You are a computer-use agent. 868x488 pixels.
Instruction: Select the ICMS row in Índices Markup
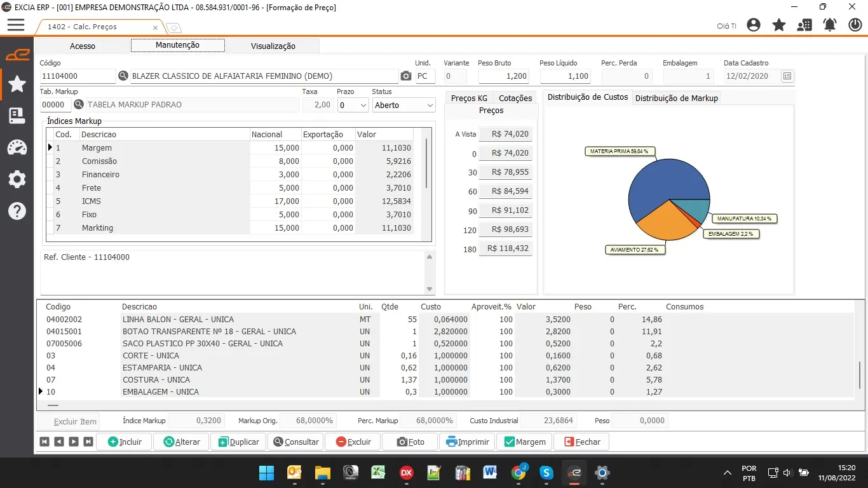click(x=230, y=201)
